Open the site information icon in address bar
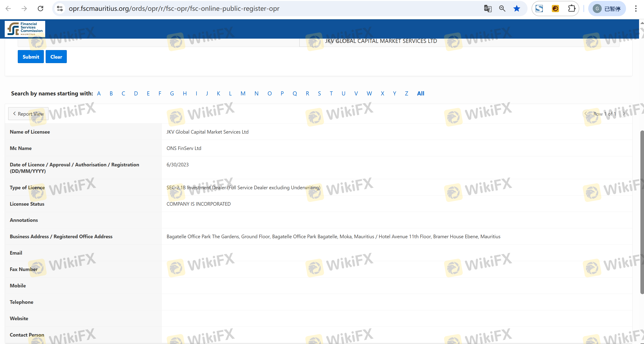 (60, 9)
